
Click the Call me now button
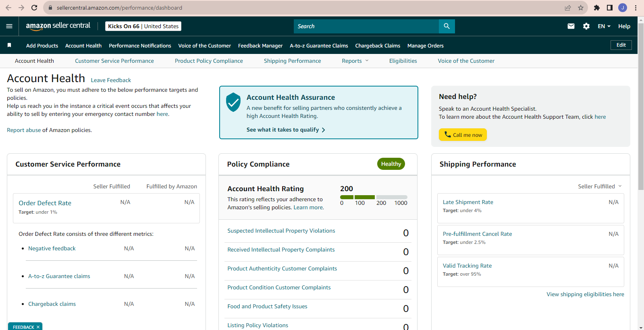(463, 135)
